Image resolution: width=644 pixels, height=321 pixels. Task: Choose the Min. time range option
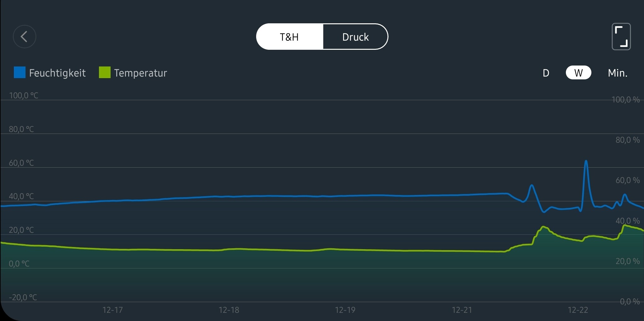click(x=618, y=73)
